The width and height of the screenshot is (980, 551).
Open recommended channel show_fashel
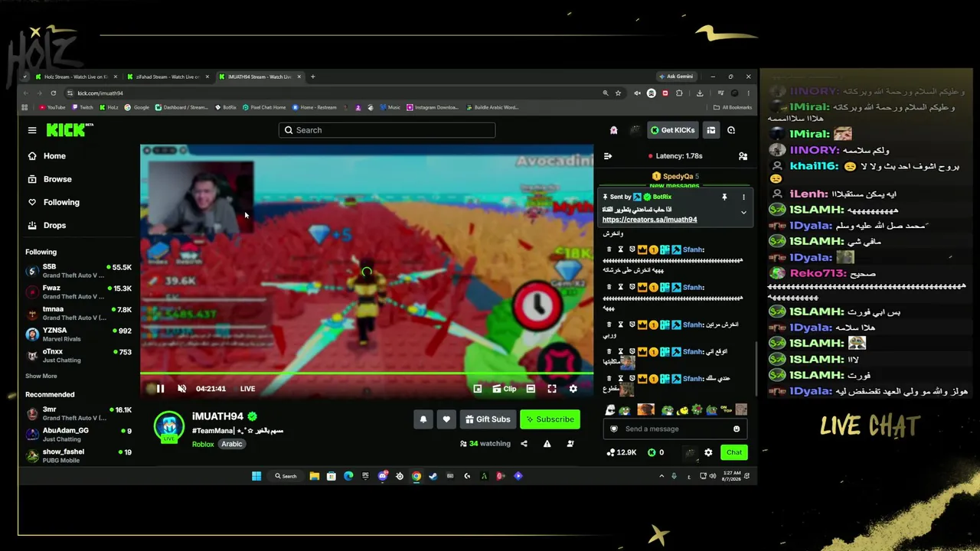tap(79, 455)
